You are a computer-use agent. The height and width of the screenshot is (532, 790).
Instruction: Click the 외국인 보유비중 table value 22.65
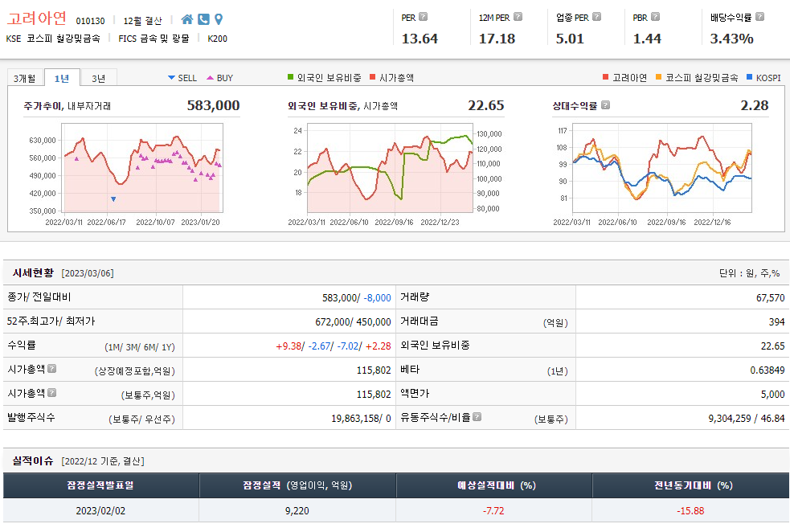[773, 346]
